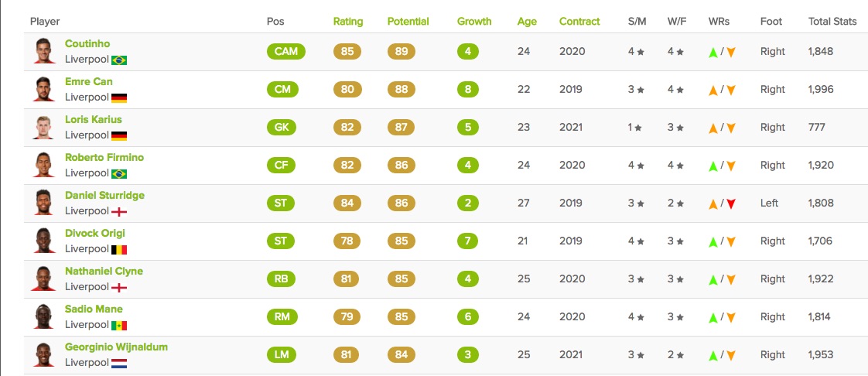Select the GK position badge for Karius

(x=282, y=128)
